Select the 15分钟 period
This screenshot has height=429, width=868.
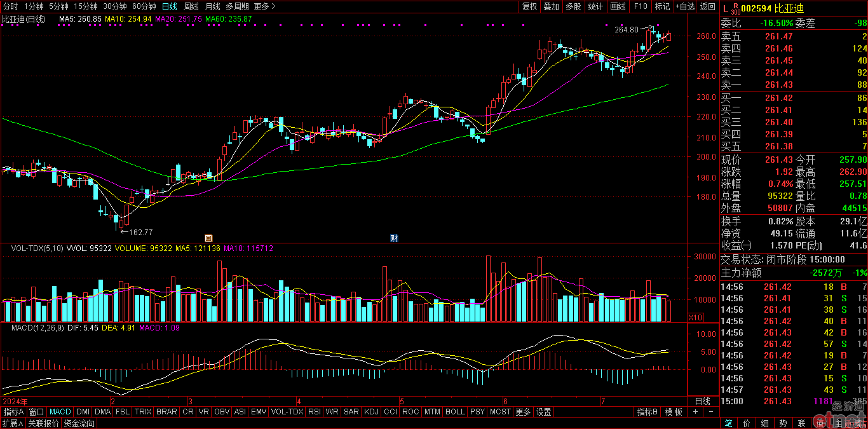tap(86, 6)
